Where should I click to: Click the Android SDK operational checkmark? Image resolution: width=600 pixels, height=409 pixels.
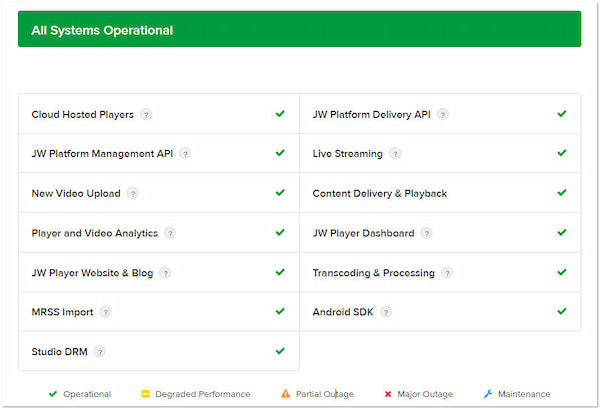point(562,311)
